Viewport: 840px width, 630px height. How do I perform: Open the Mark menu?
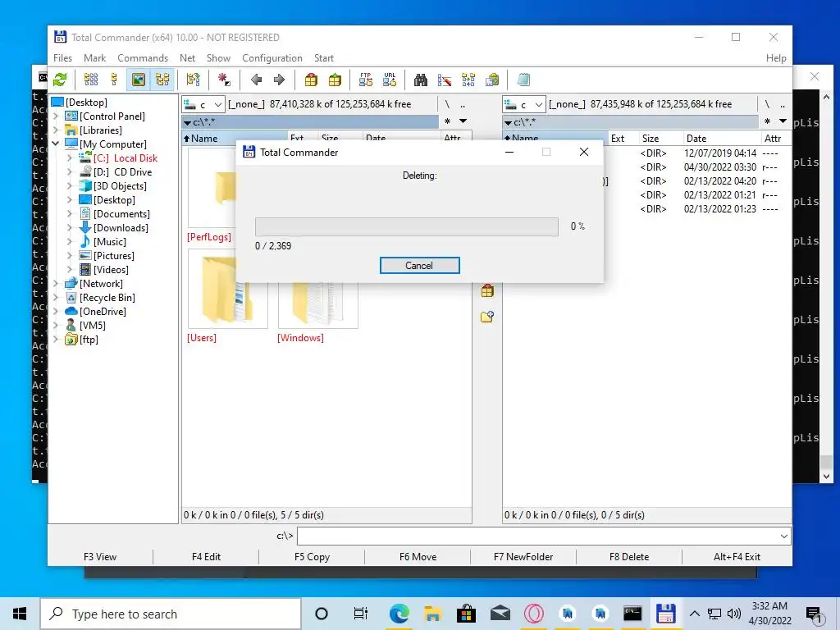(95, 58)
